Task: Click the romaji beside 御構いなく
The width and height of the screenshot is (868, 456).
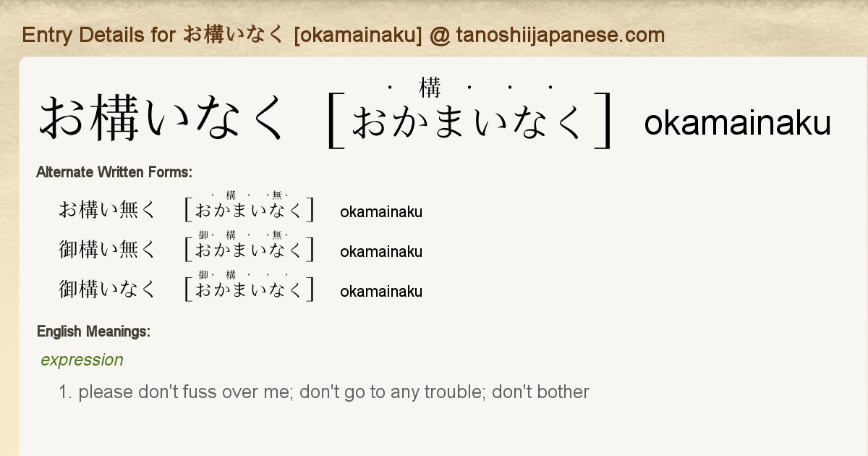Action: tap(381, 292)
